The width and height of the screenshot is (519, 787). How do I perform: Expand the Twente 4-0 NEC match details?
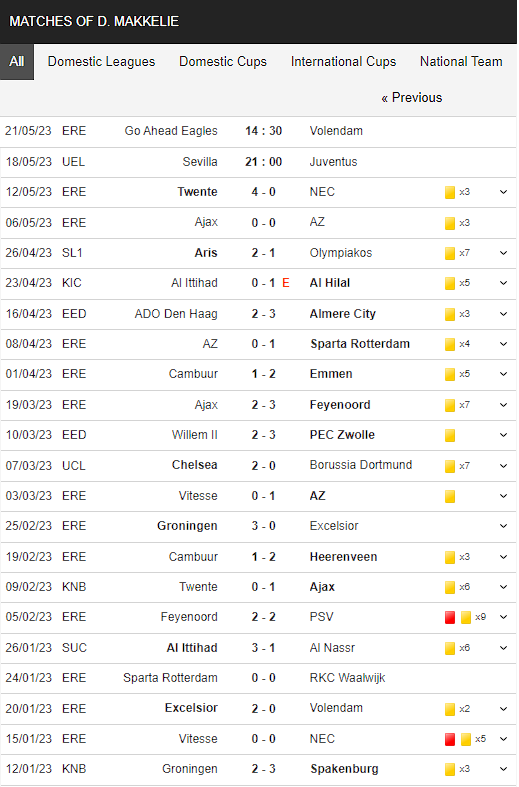click(503, 192)
